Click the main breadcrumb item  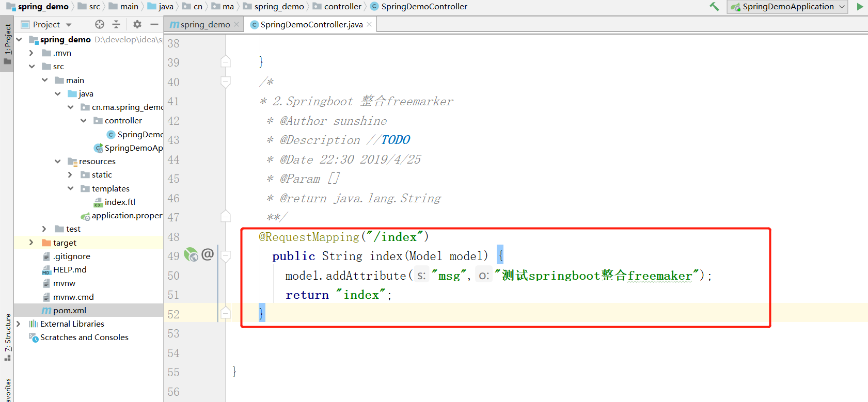click(123, 6)
